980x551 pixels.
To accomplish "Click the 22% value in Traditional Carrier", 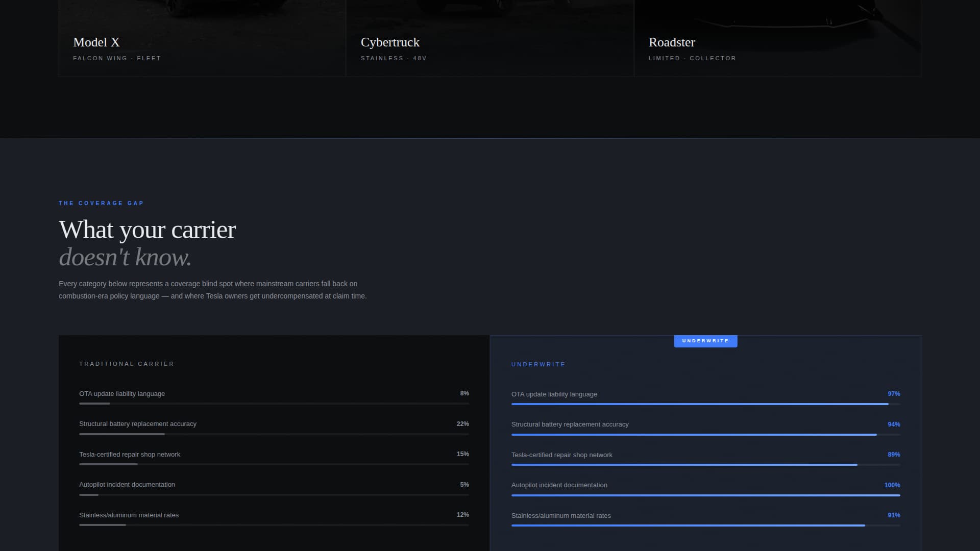I will (x=463, y=424).
